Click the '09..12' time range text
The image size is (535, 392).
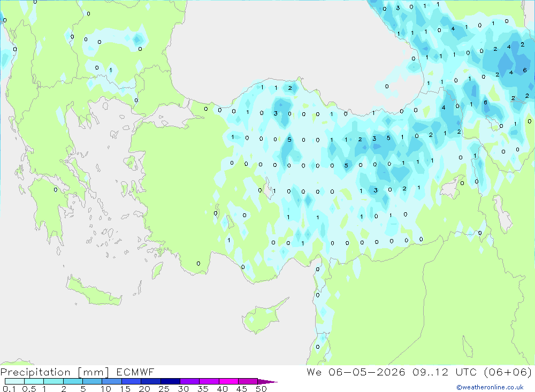click(430, 372)
